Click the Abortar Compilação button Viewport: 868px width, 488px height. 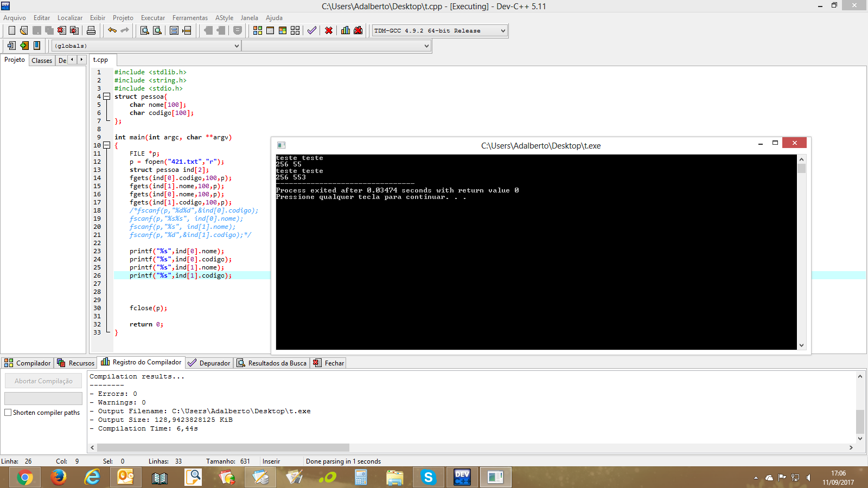43,381
